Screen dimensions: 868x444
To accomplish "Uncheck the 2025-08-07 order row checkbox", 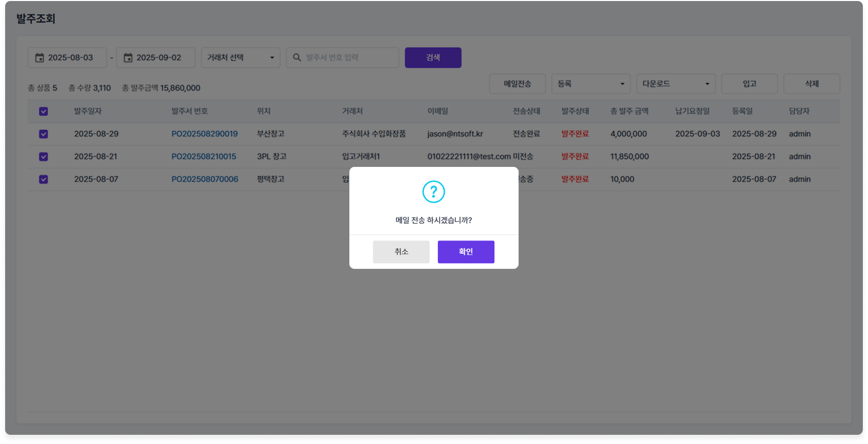I will pyautogui.click(x=44, y=179).
